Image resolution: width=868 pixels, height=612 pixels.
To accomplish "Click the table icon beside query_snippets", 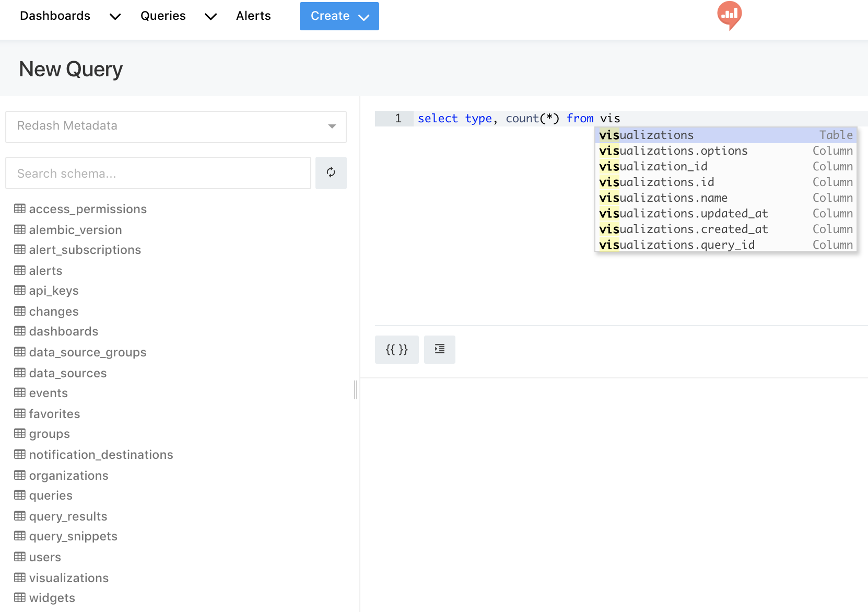I will 20,536.
